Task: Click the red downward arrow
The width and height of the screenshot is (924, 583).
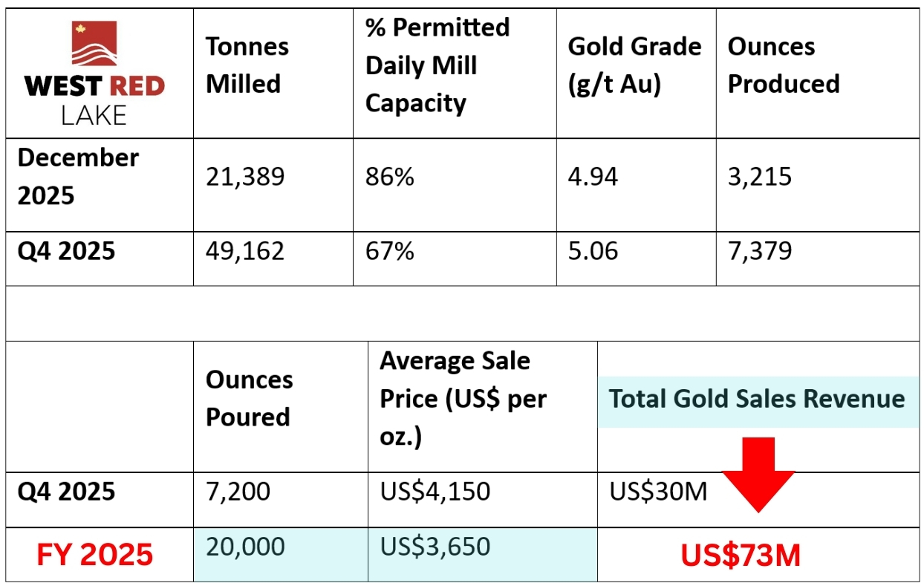Action: point(758,474)
